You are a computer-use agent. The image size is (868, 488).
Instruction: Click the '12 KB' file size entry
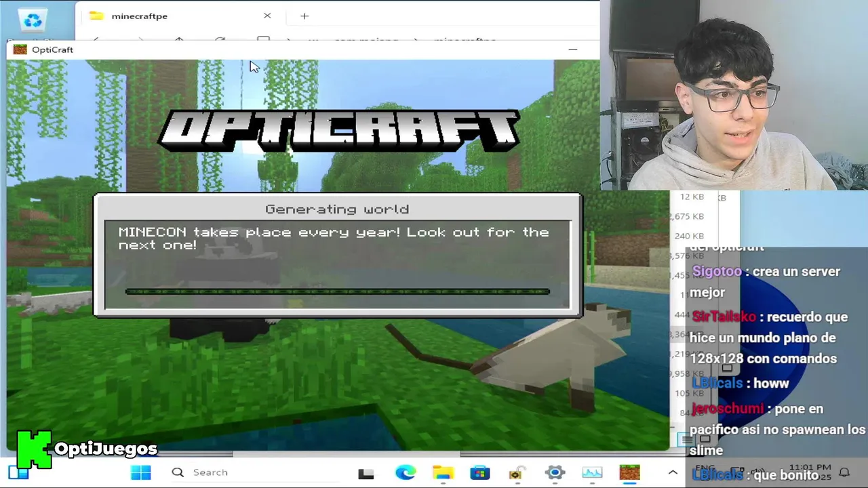tap(692, 197)
